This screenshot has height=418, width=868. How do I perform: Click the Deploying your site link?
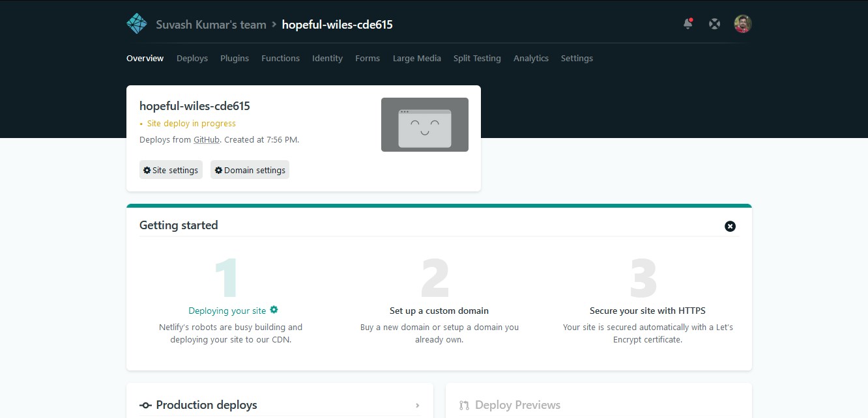coord(227,311)
